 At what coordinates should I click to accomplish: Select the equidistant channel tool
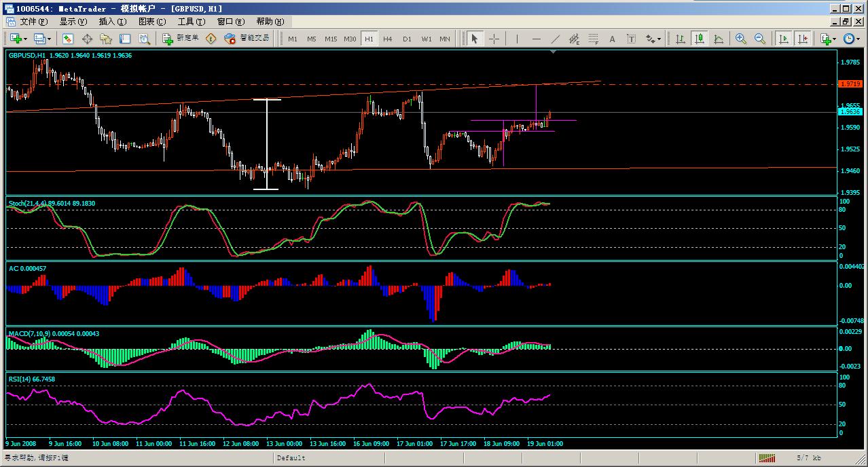[x=574, y=39]
